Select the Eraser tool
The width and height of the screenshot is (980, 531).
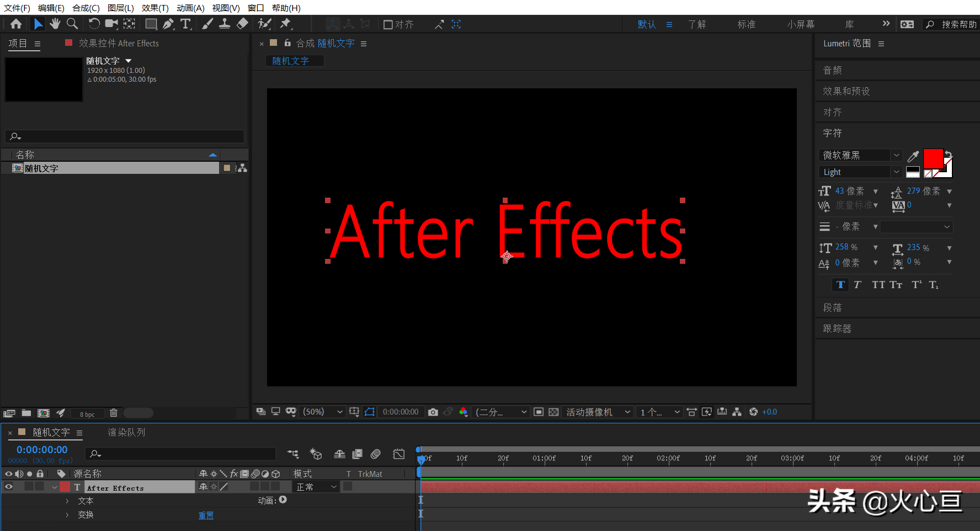pyautogui.click(x=242, y=24)
